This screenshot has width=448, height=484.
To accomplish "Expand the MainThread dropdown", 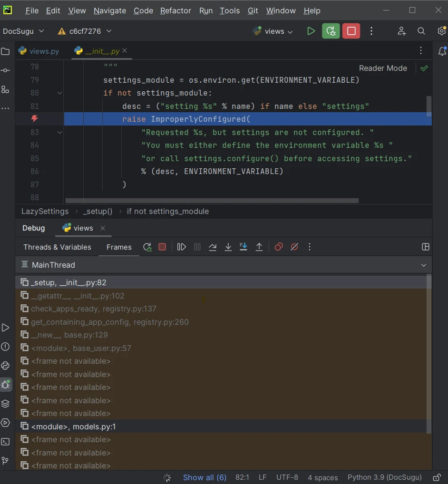I will click(x=423, y=265).
